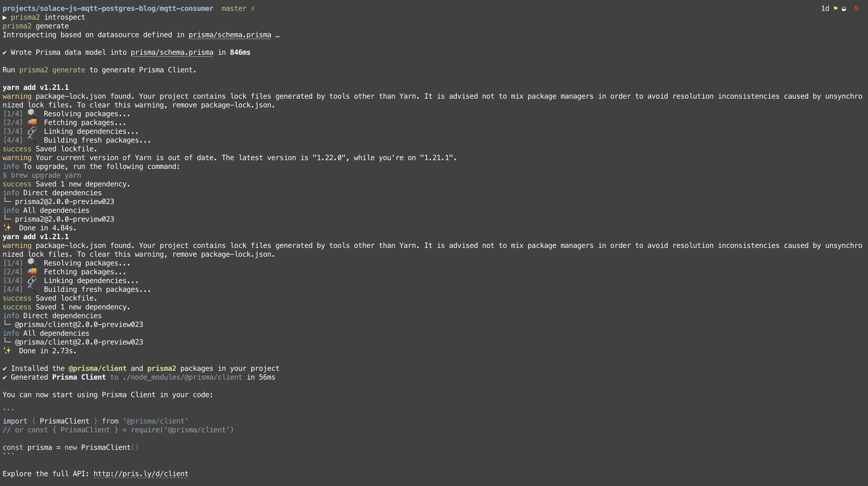Click the prompt arrow before prisma2 introspect
This screenshot has height=486, width=868.
[5, 17]
